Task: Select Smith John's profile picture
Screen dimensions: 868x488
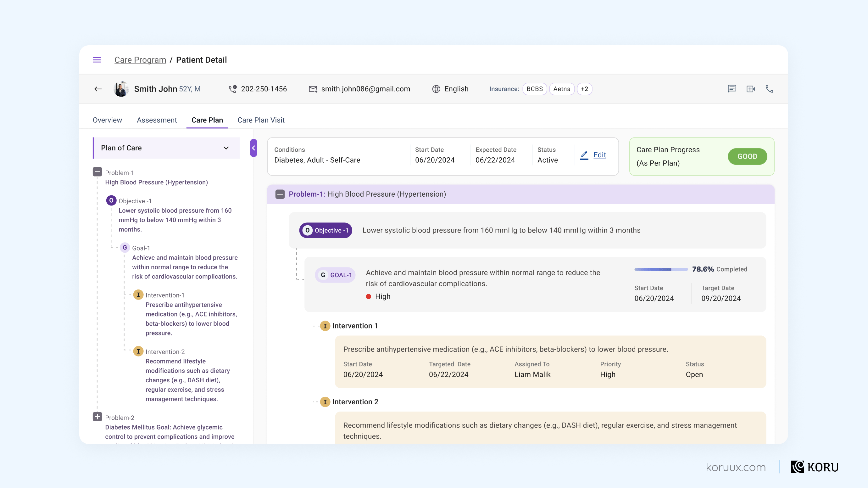Action: pos(122,89)
